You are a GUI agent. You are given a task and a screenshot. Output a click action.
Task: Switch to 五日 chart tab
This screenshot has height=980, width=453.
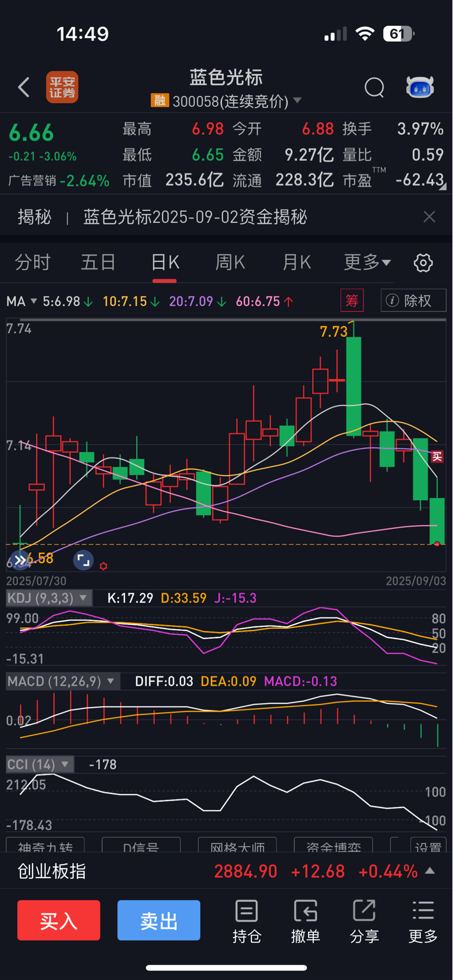click(98, 262)
